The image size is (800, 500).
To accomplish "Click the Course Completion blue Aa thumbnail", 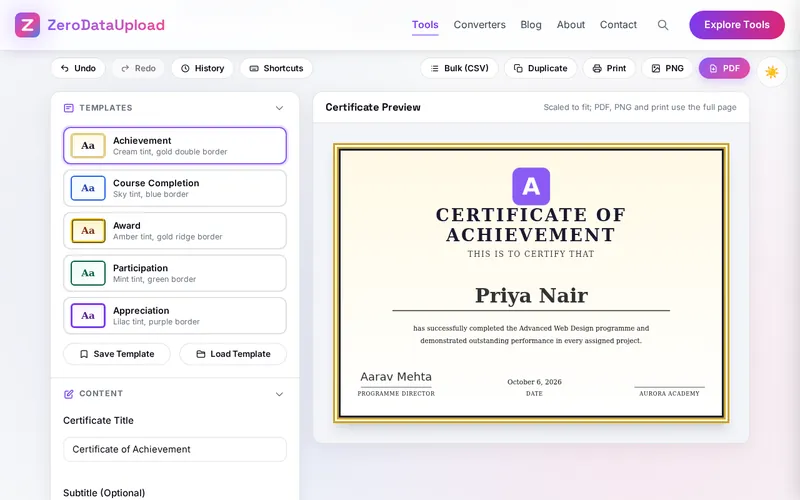I will [88, 188].
